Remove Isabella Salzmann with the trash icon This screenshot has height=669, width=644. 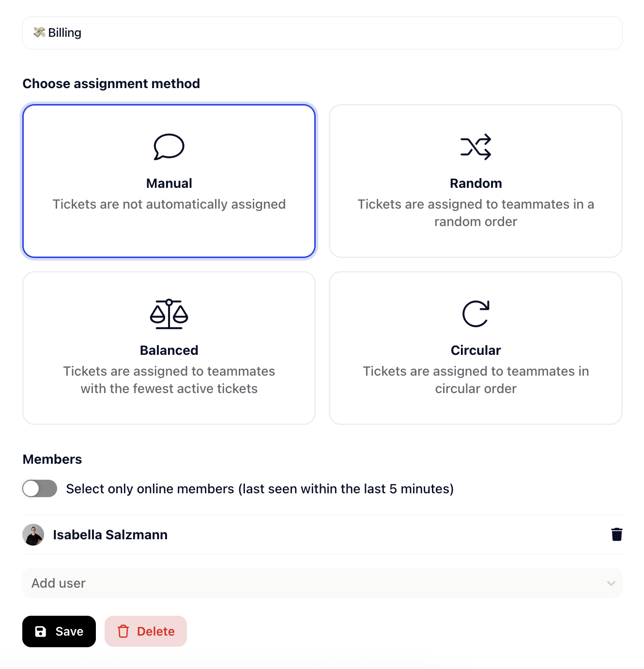[616, 534]
